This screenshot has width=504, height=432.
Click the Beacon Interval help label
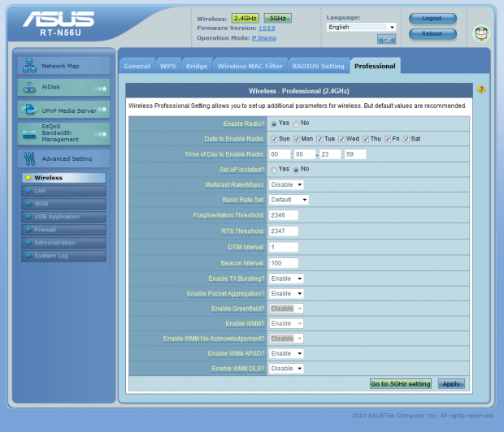point(243,263)
